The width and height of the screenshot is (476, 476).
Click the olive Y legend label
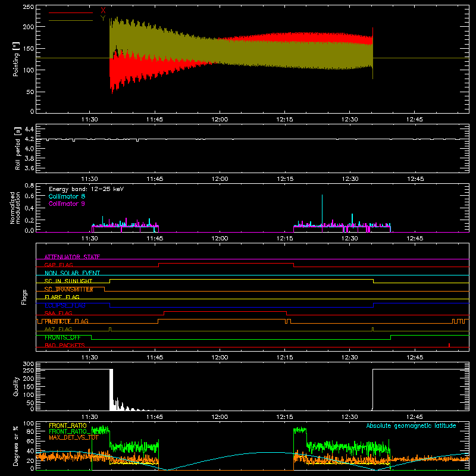(103, 18)
